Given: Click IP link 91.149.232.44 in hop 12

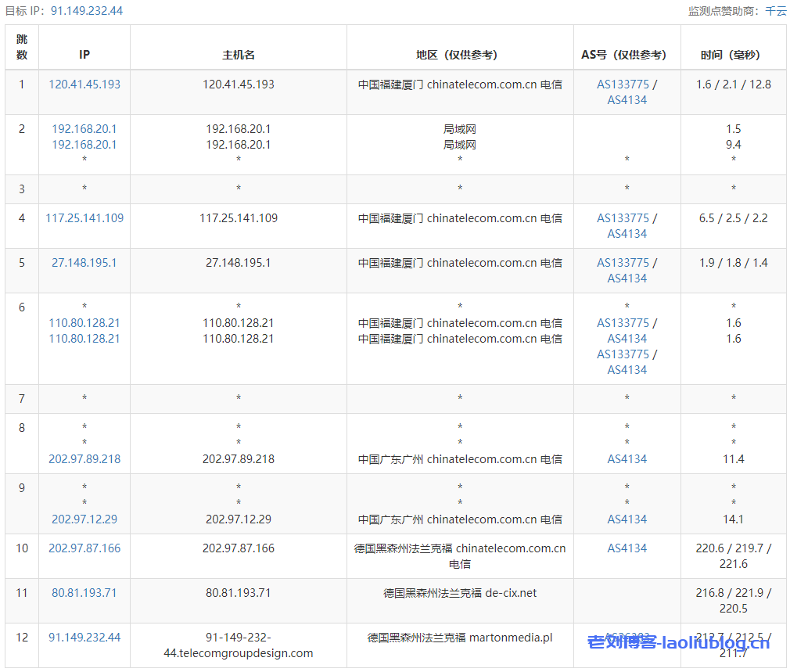Looking at the screenshot, I should pos(84,638).
